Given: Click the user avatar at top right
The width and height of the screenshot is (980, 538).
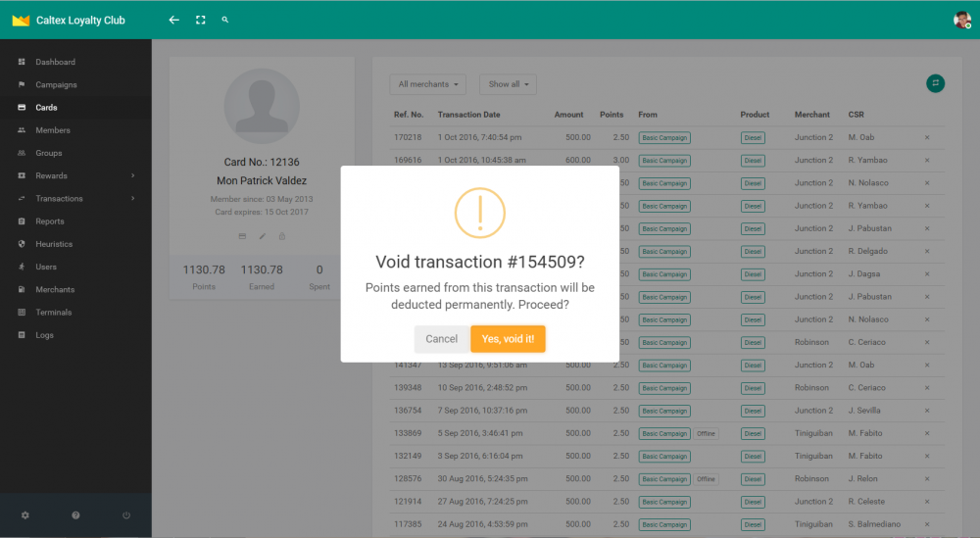Looking at the screenshot, I should click(x=961, y=20).
